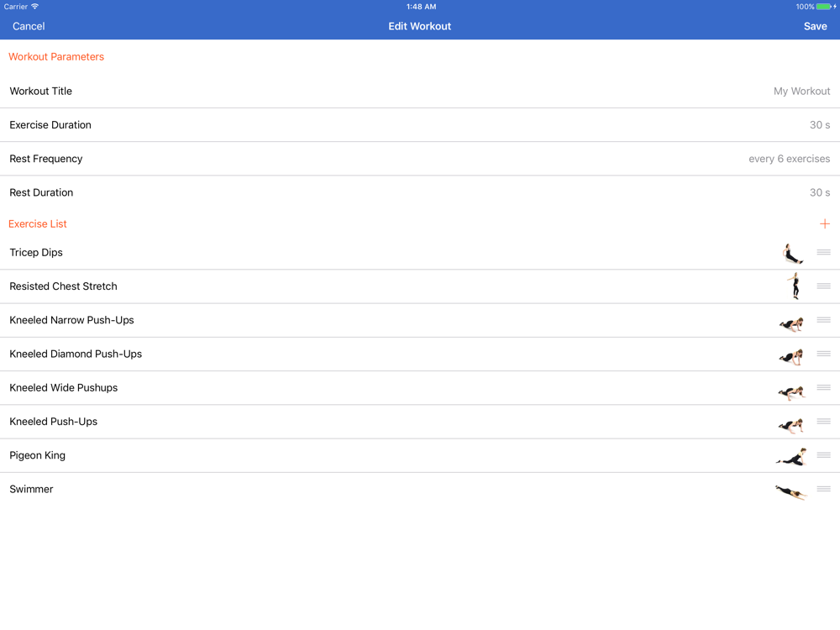Tap the Workout Title label
Viewport: 840px width, 630px height.
click(x=40, y=91)
